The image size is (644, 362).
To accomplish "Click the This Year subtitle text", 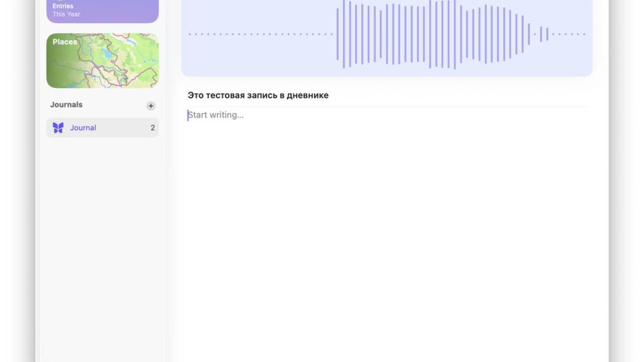I will [67, 14].
